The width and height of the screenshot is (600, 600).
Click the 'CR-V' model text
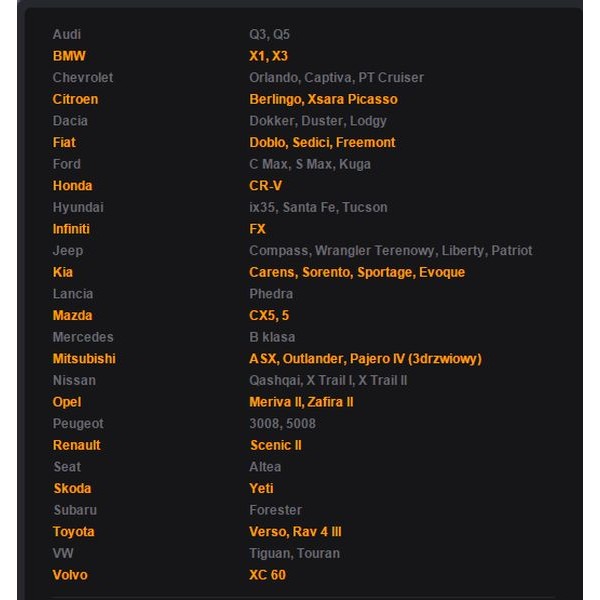click(x=266, y=186)
